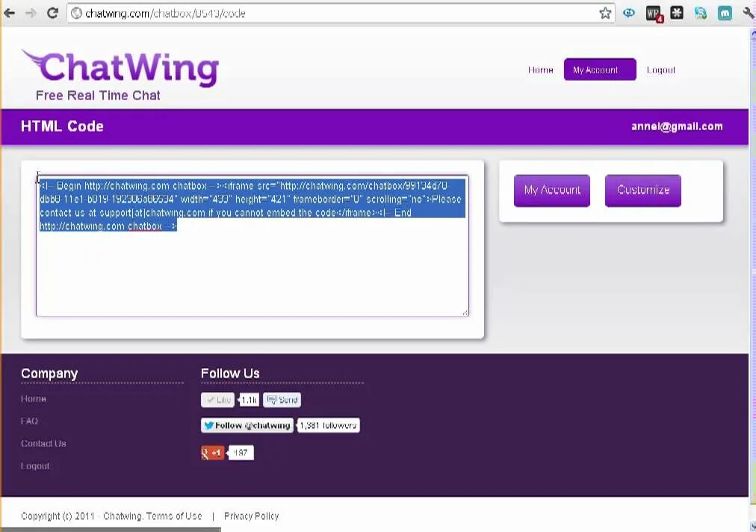Go forward with the browser forward arrow
756x532 pixels.
coord(31,13)
